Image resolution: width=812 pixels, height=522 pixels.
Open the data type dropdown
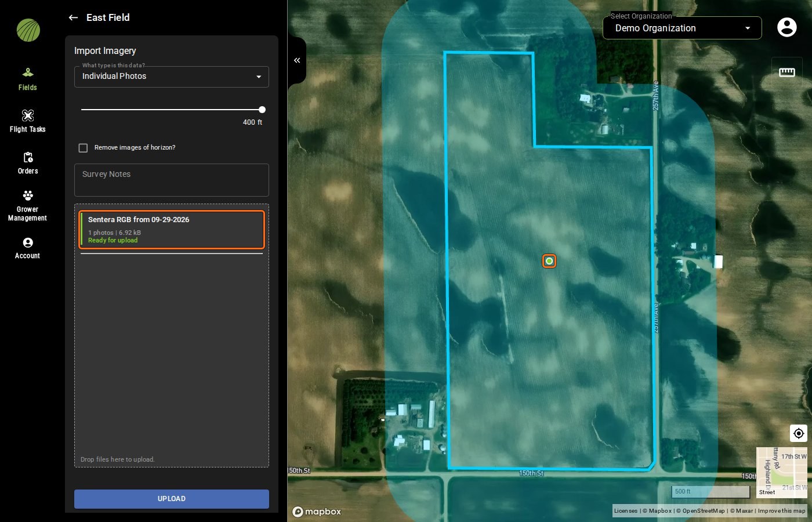(172, 77)
